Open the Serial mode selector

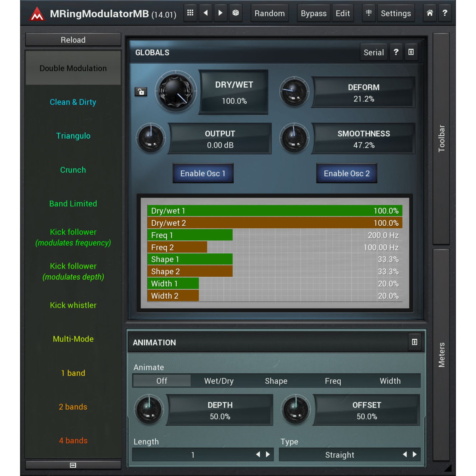coord(373,52)
